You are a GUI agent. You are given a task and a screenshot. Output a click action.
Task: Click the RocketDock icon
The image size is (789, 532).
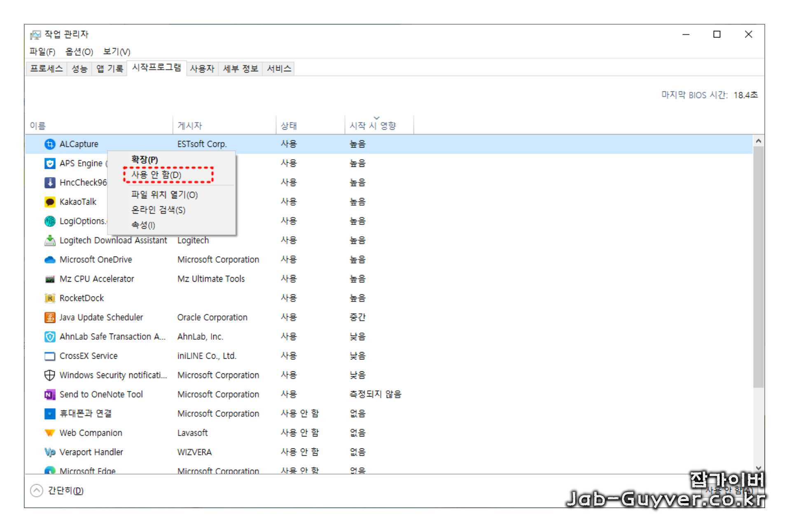pos(50,298)
